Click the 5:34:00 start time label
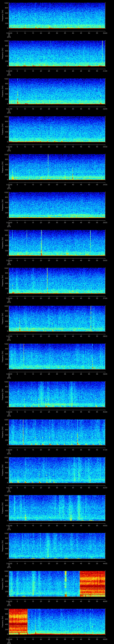The width and height of the screenshot is (114, 644). pos(9,223)
